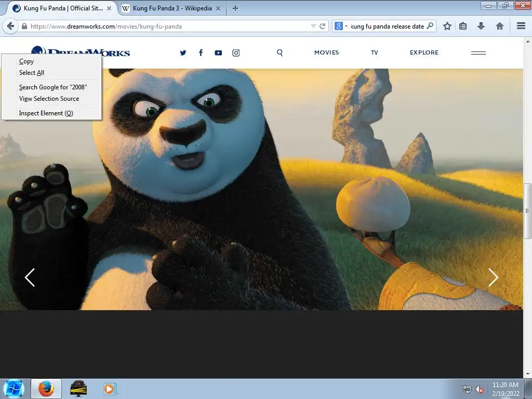Open DreamWorks YouTube channel icon
532x399 pixels.
(218, 52)
